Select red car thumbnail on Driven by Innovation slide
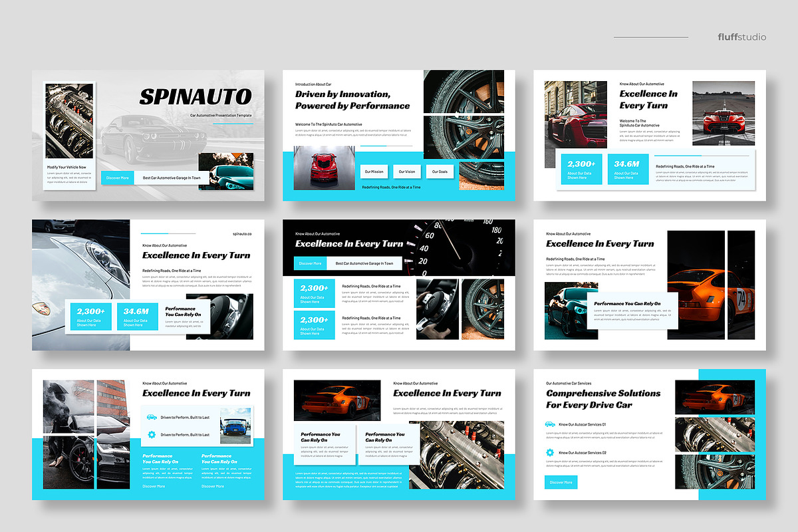This screenshot has width=798, height=532. pyautogui.click(x=324, y=168)
